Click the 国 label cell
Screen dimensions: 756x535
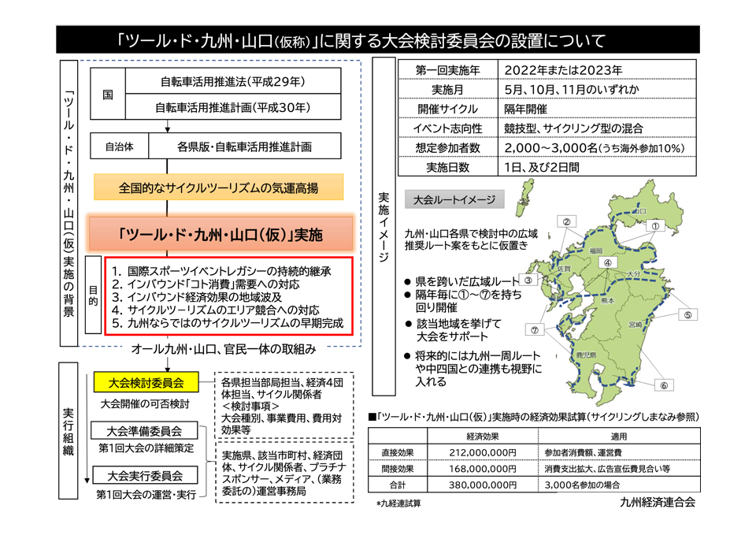click(x=108, y=94)
